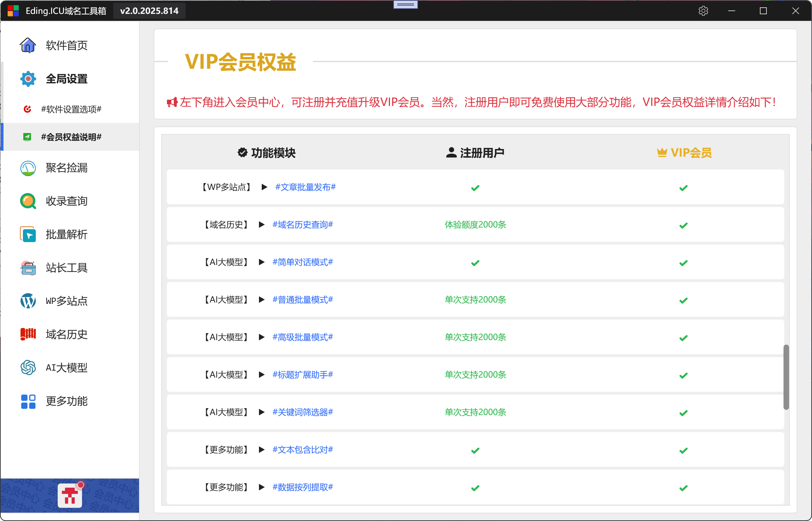Click the badge icon beside 功能模块 header
This screenshot has width=812, height=521.
(242, 153)
